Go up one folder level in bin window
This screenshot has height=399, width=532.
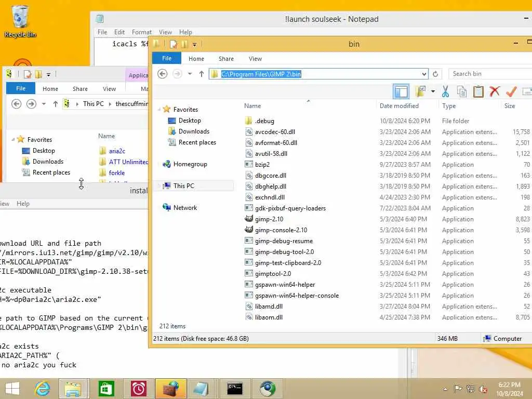pyautogui.click(x=202, y=74)
